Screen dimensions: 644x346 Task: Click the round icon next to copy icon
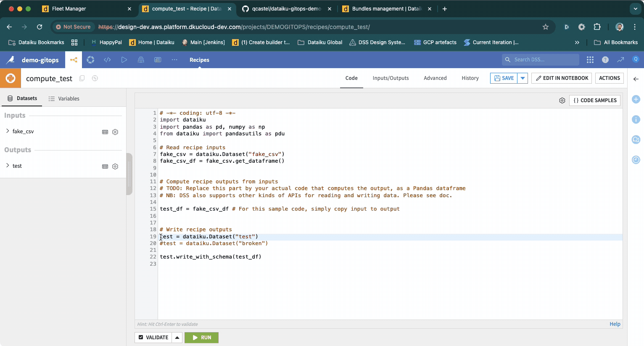[95, 78]
